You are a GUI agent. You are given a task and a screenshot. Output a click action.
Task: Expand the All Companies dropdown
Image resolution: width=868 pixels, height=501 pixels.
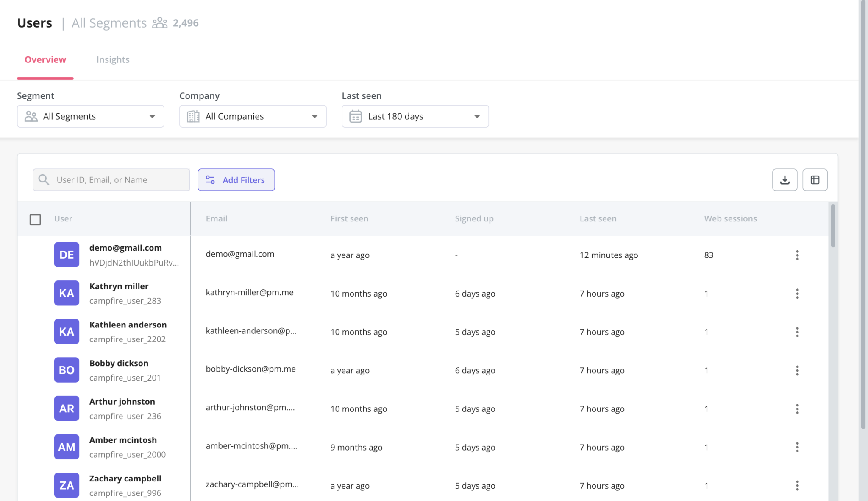[253, 116]
